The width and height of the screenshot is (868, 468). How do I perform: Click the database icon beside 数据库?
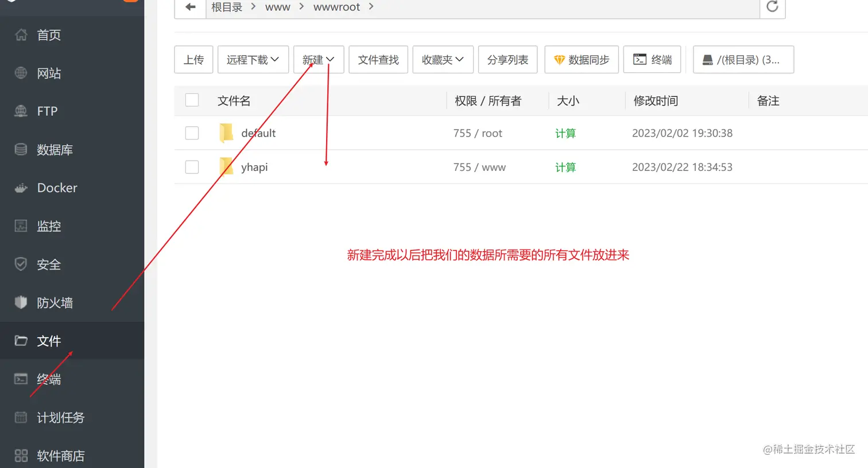21,150
